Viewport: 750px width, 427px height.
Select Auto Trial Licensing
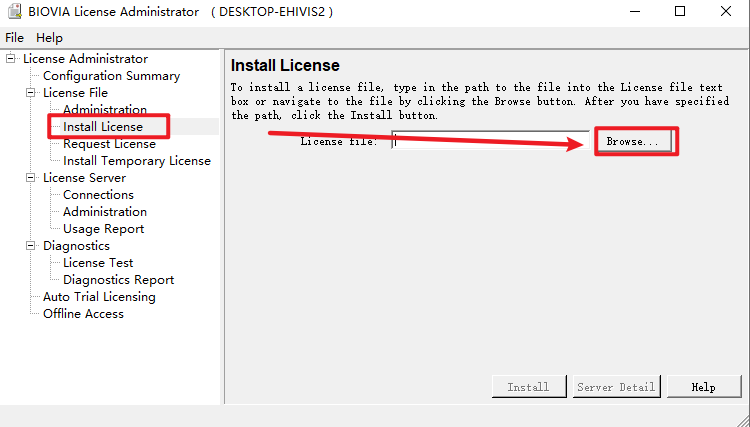tap(99, 297)
